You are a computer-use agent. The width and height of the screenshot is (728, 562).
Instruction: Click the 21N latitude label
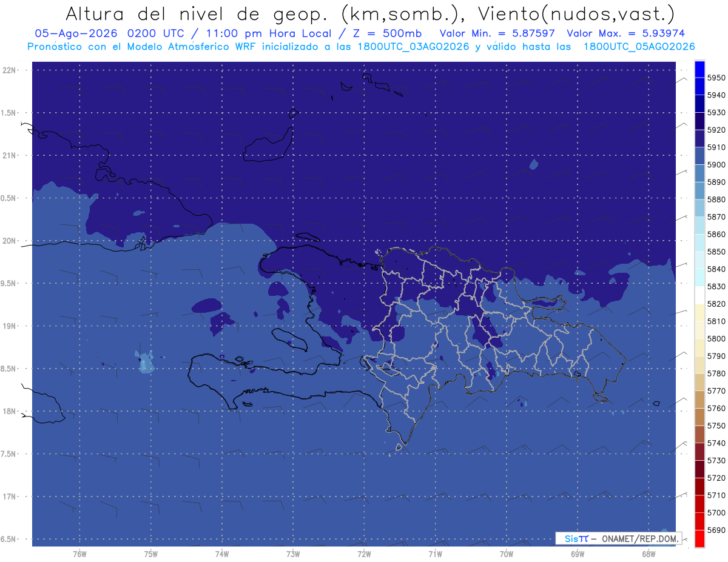[x=10, y=156]
